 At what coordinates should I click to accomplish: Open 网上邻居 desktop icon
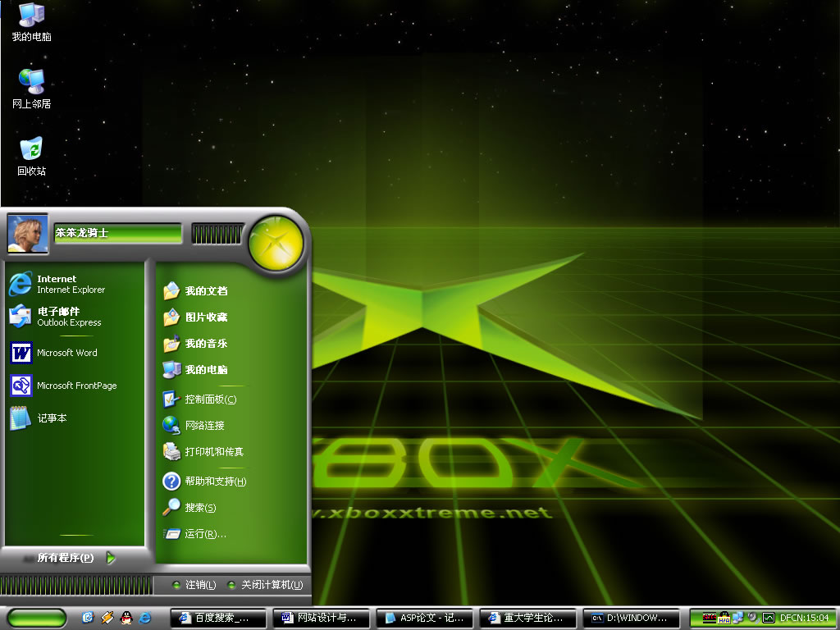click(31, 89)
